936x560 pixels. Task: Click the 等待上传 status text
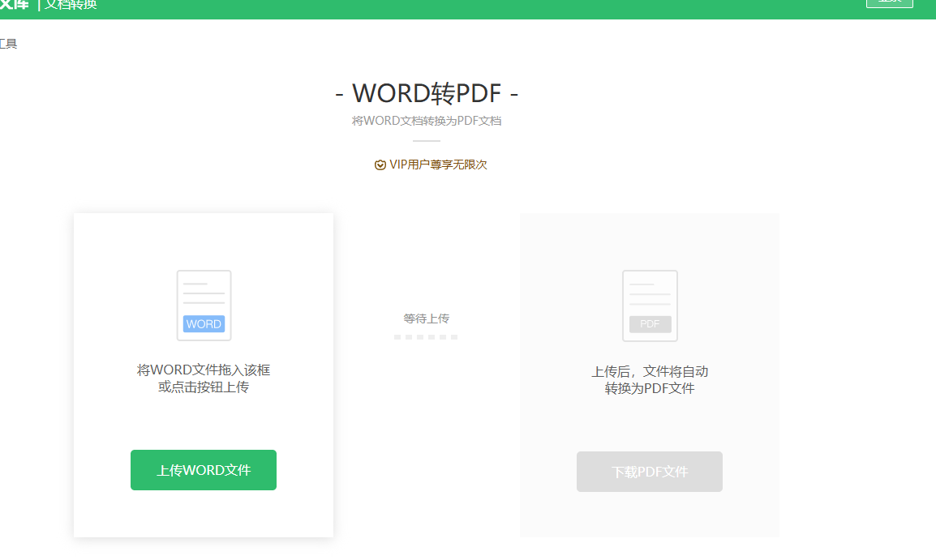pyautogui.click(x=425, y=318)
